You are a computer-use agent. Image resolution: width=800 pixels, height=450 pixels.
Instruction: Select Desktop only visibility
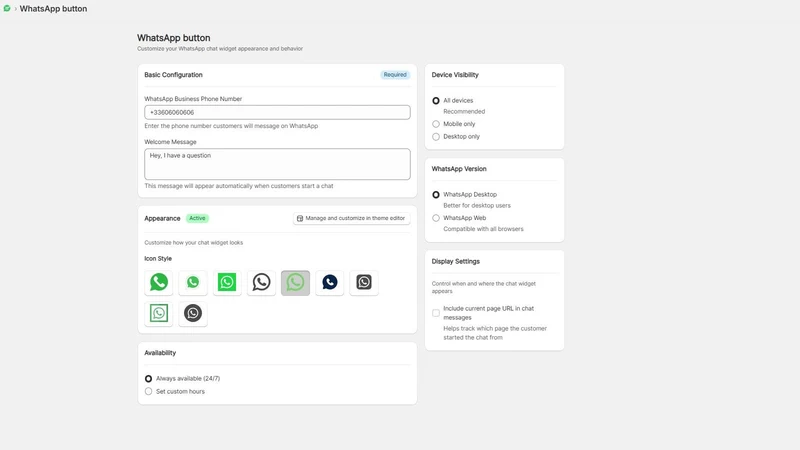436,137
